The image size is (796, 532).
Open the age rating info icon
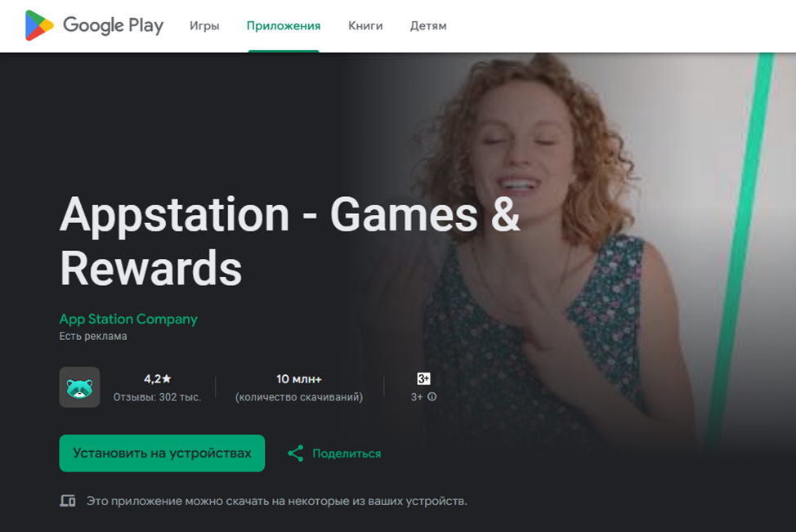[432, 396]
